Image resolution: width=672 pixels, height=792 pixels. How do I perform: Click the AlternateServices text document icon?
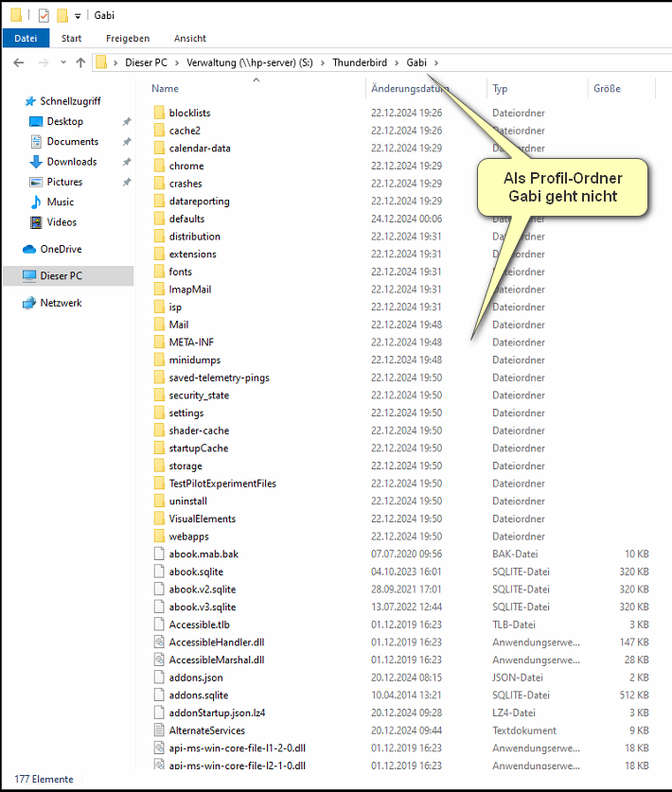point(159,730)
